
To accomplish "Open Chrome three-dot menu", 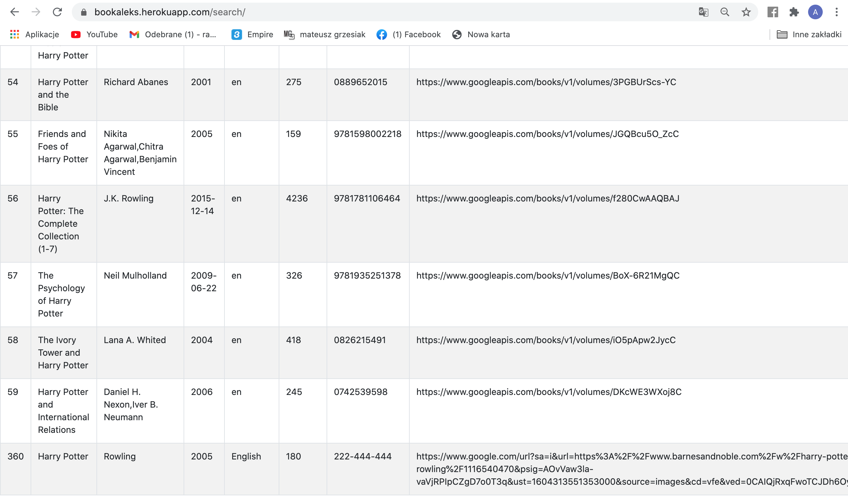I will click(x=836, y=12).
